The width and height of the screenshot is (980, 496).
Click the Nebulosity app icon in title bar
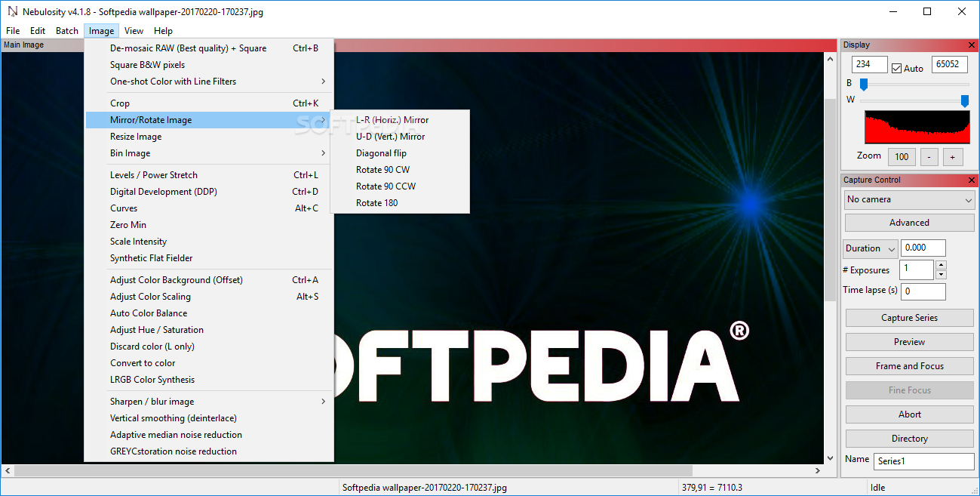[12, 11]
